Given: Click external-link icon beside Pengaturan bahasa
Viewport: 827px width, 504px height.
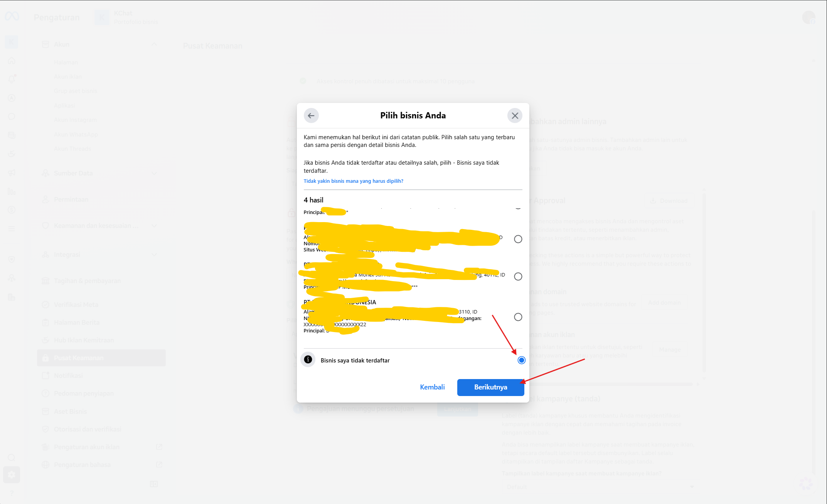Looking at the screenshot, I should coord(159,465).
